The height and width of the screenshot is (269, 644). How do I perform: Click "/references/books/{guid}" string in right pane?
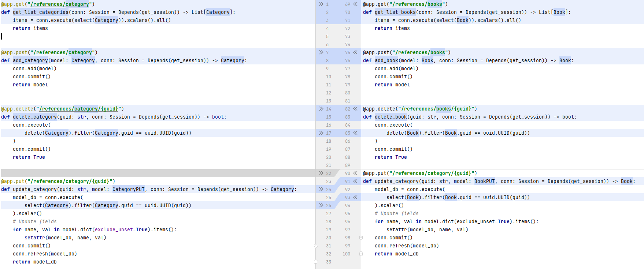436,109
